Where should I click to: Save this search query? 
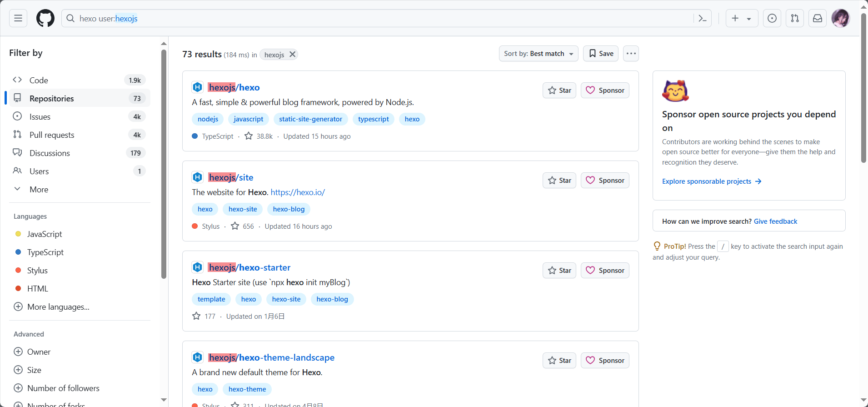click(x=601, y=54)
